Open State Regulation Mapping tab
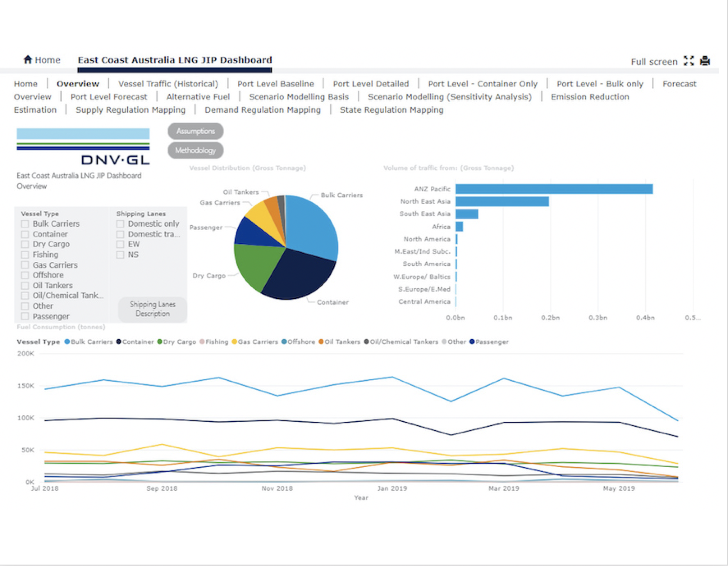This screenshot has width=728, height=566. tap(391, 110)
